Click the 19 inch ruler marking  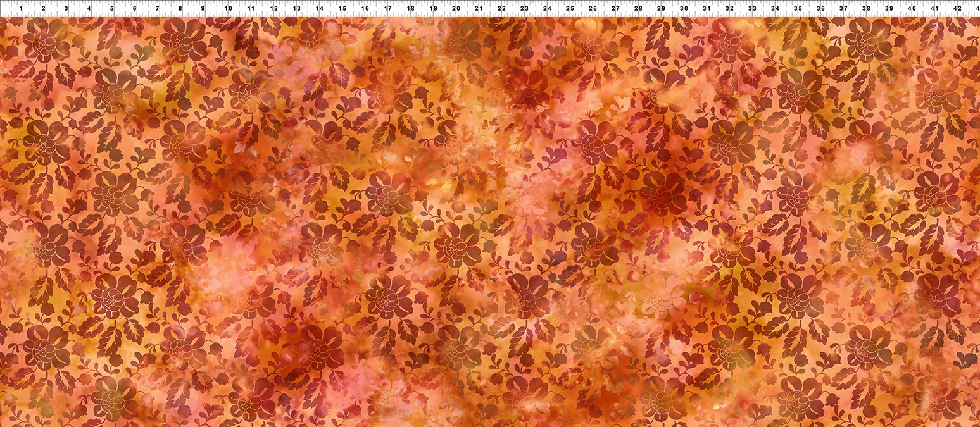(x=433, y=9)
